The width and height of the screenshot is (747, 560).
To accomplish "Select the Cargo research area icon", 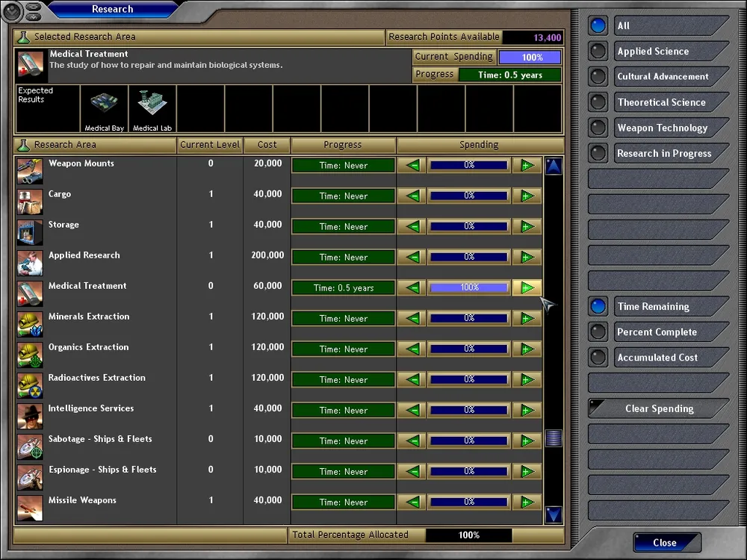I will click(30, 202).
